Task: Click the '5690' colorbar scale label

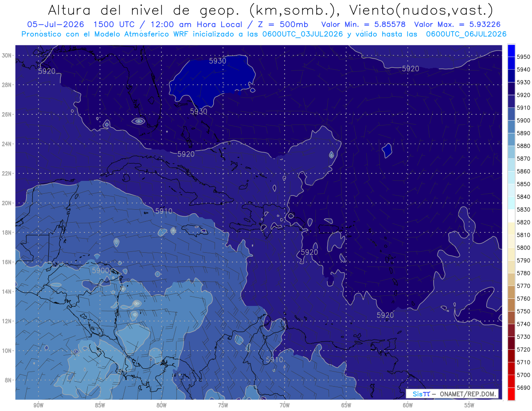Action: click(x=524, y=388)
